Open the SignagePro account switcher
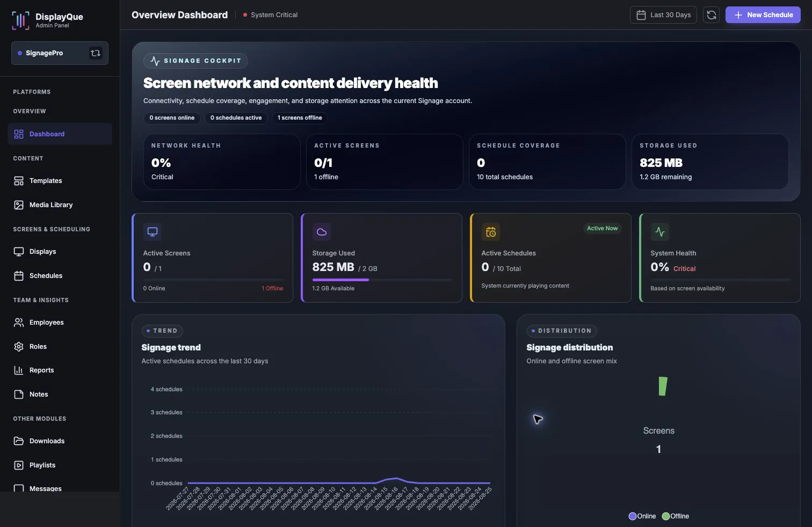 60,53
